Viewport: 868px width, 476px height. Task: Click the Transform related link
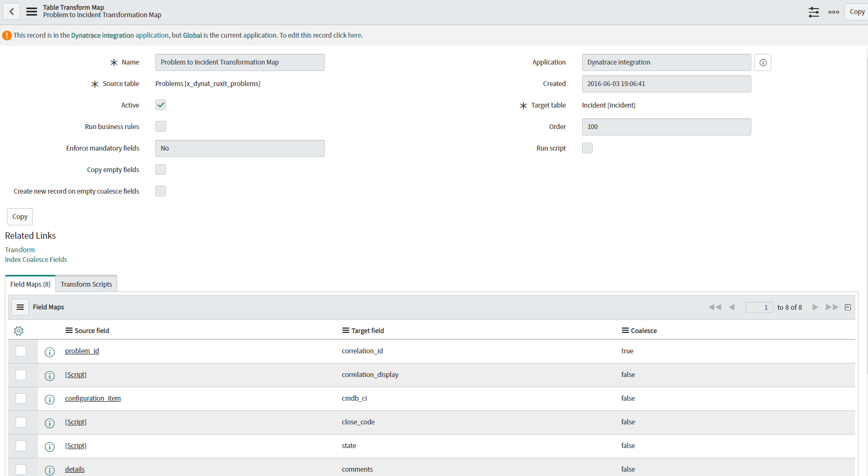[20, 250]
